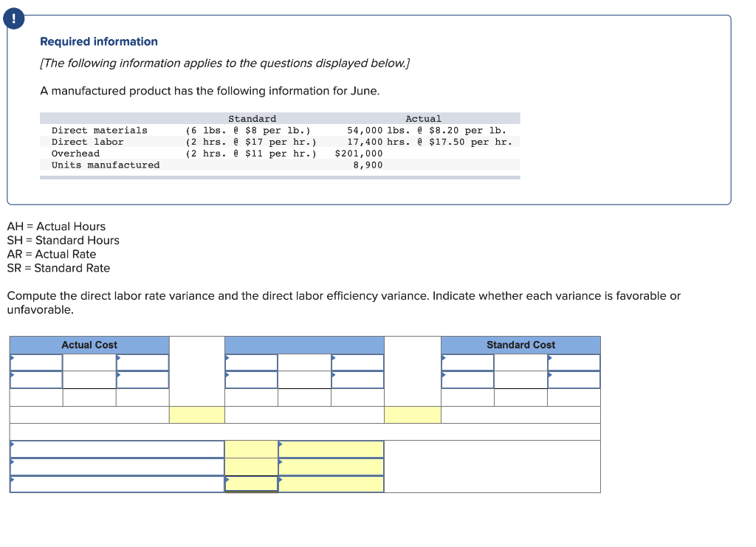Viewport: 756px width, 547px height.
Task: Select the yellow input cell below Actual Cost
Action: pos(197,414)
